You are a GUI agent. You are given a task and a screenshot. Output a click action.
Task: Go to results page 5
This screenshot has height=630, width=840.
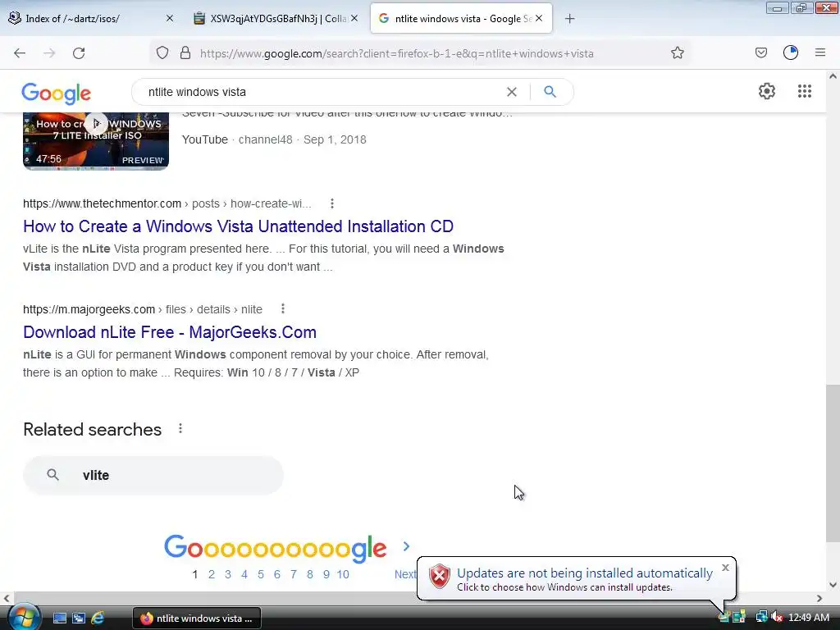261,574
